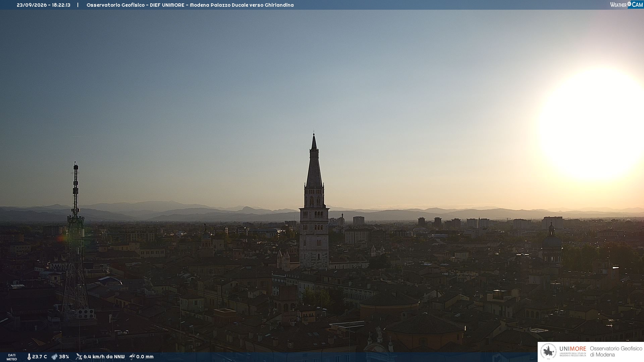
Task: Click the 38% humidity value
Action: pyautogui.click(x=64, y=357)
